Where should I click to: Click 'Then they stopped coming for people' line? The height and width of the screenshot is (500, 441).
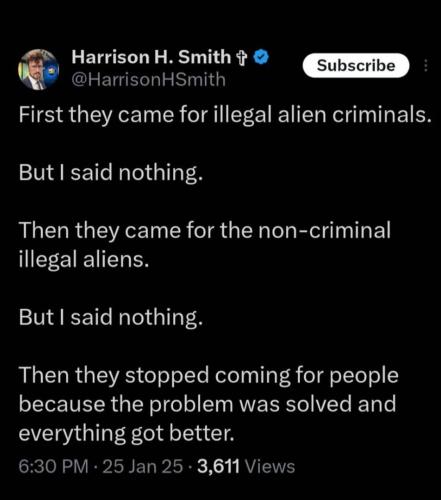[x=209, y=376]
